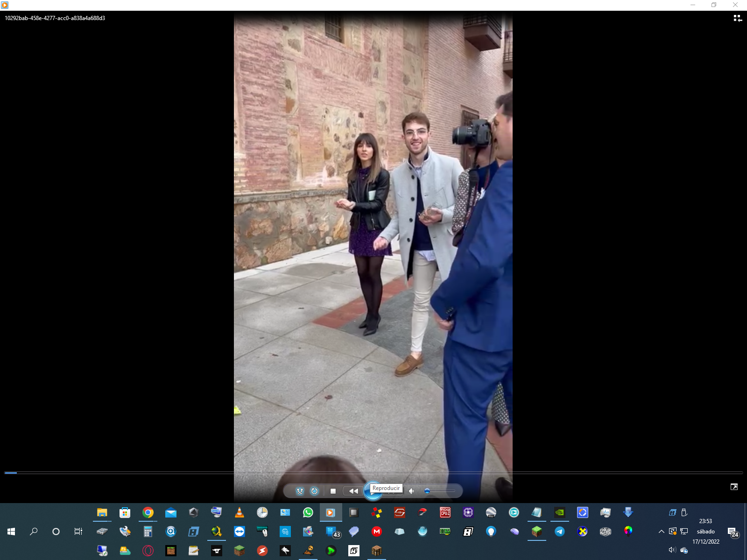Open VLC media player from the taskbar
This screenshot has width=747, height=560.
point(239,512)
